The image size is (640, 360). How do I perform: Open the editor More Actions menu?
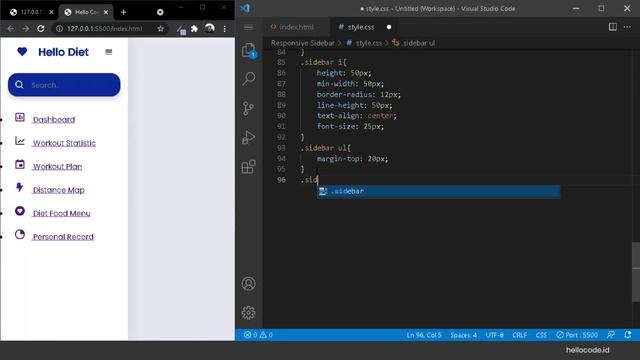(x=627, y=27)
